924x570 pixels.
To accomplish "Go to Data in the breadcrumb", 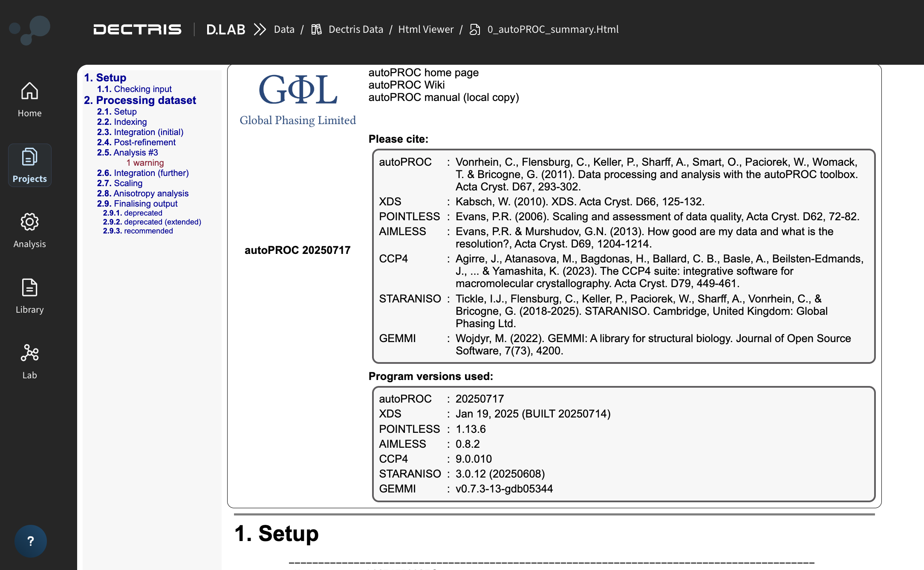I will pyautogui.click(x=284, y=29).
